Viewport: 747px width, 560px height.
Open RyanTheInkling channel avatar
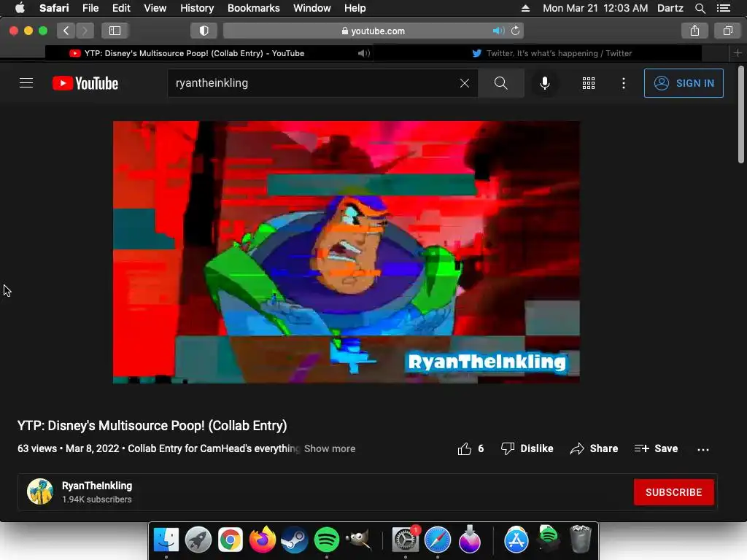[x=40, y=491]
